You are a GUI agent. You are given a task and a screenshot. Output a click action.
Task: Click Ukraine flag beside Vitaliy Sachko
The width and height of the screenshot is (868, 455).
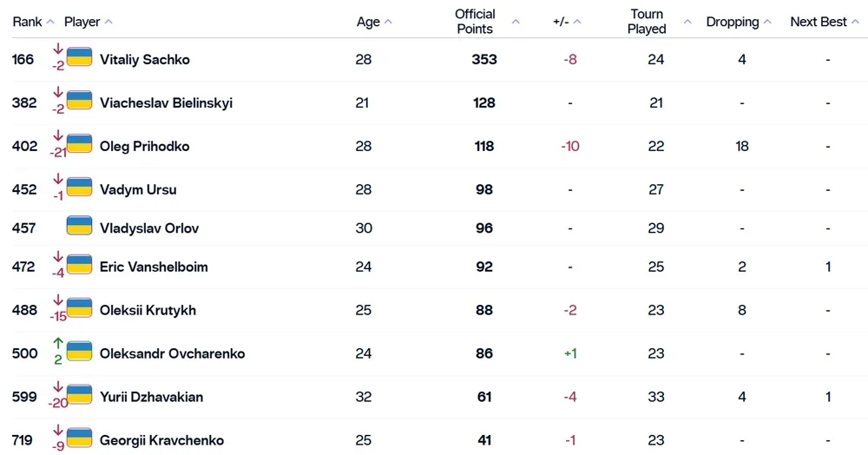click(79, 58)
